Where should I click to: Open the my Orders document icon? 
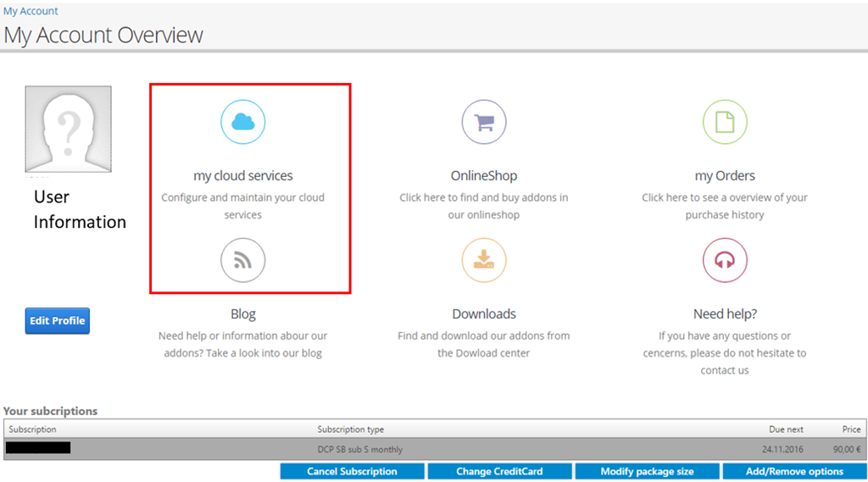725,122
